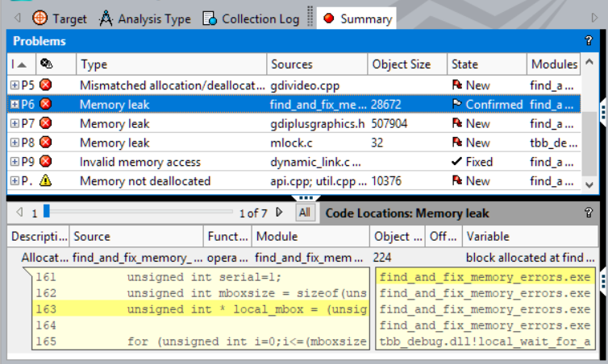The image size is (608, 364).
Task: Sort by Function column in Code Locations
Action: click(x=228, y=236)
